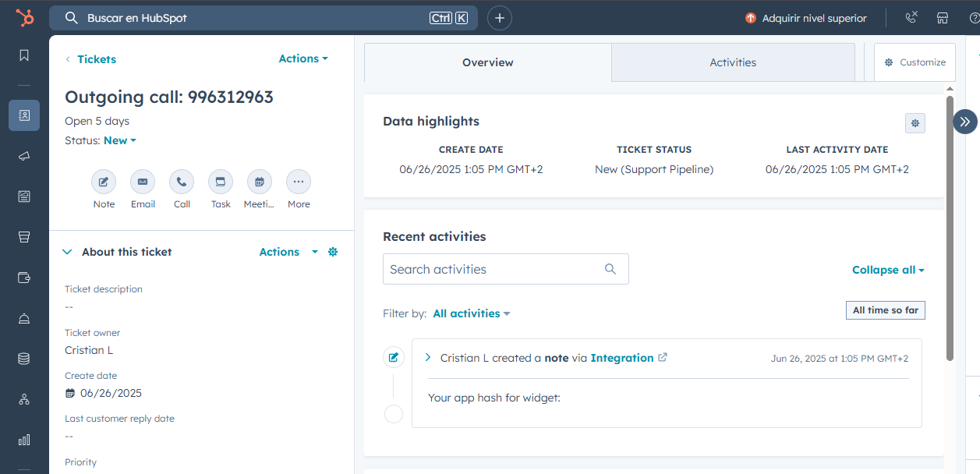Image resolution: width=980 pixels, height=474 pixels.
Task: Open the Service bell sidebar icon
Action: tap(24, 318)
